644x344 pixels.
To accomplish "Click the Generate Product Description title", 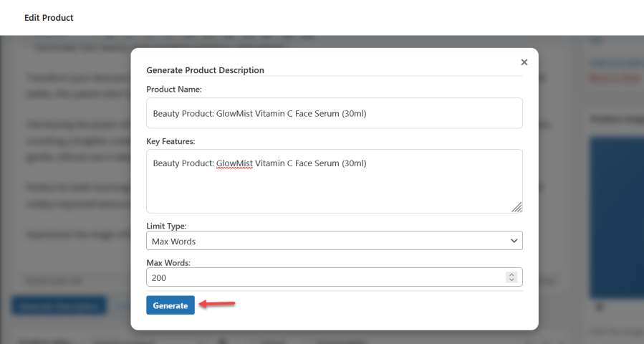I will pyautogui.click(x=206, y=70).
